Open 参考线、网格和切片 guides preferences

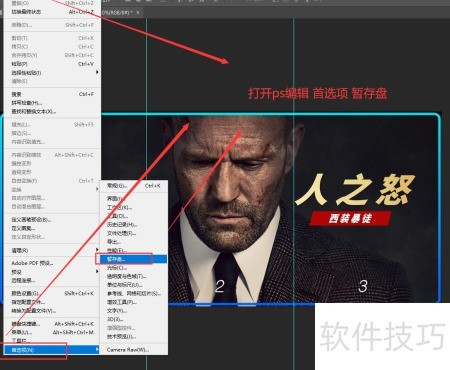pyautogui.click(x=133, y=294)
